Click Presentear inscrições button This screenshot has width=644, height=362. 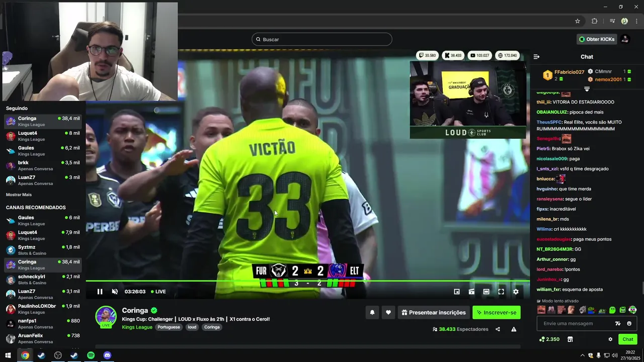[434, 312]
